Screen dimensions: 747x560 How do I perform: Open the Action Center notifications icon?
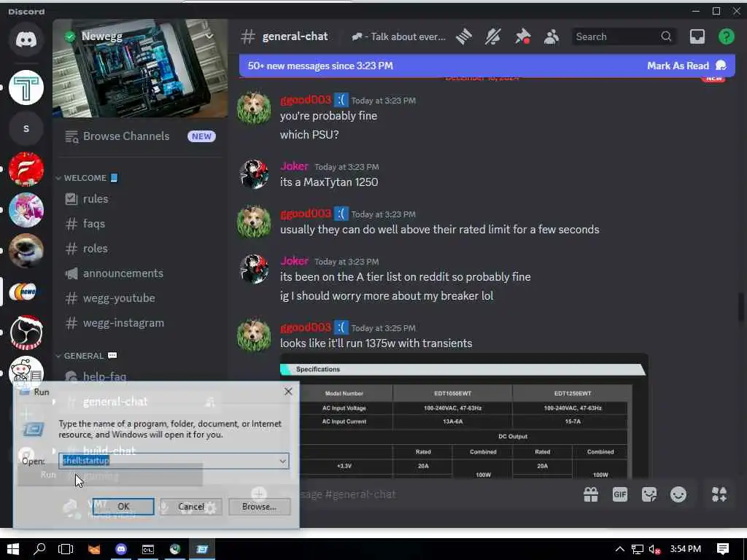point(723,549)
